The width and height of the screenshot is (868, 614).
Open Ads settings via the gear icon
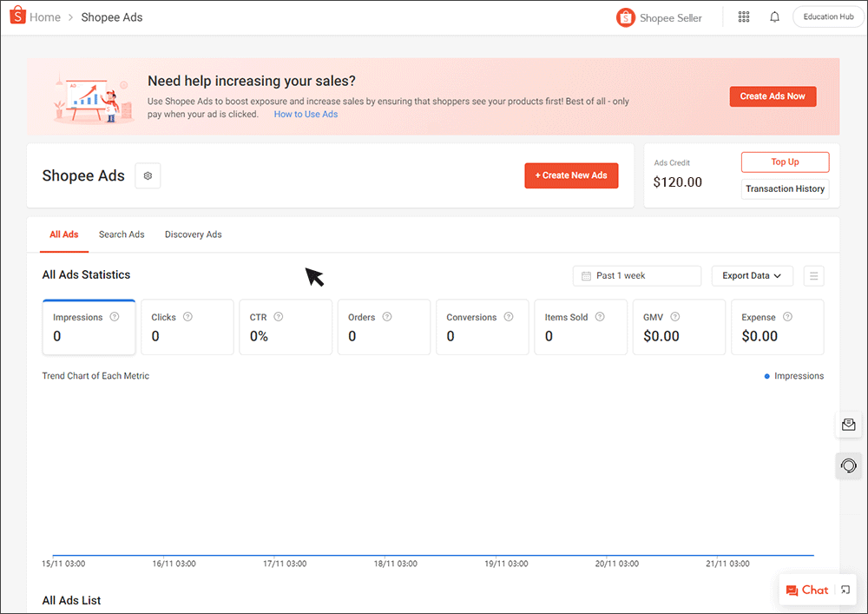coord(148,175)
